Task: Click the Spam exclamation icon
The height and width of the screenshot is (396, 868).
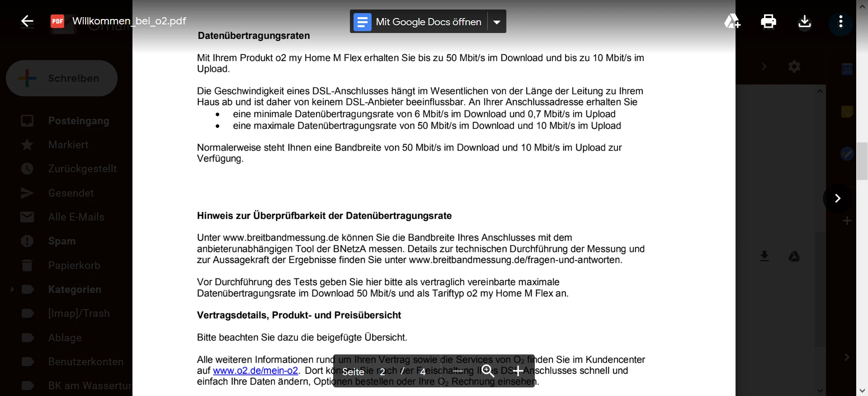Action: click(x=27, y=241)
